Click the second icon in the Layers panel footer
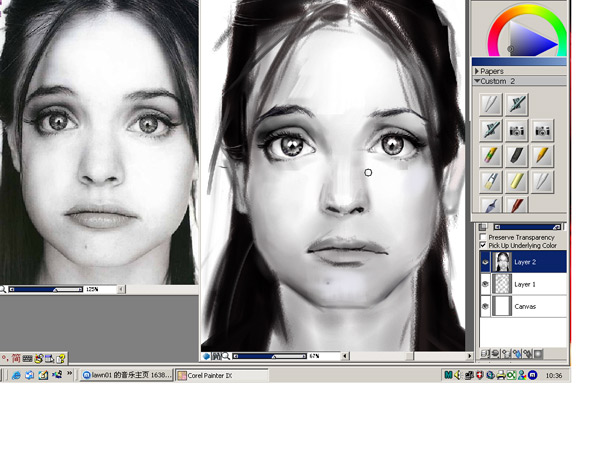 pos(495,354)
